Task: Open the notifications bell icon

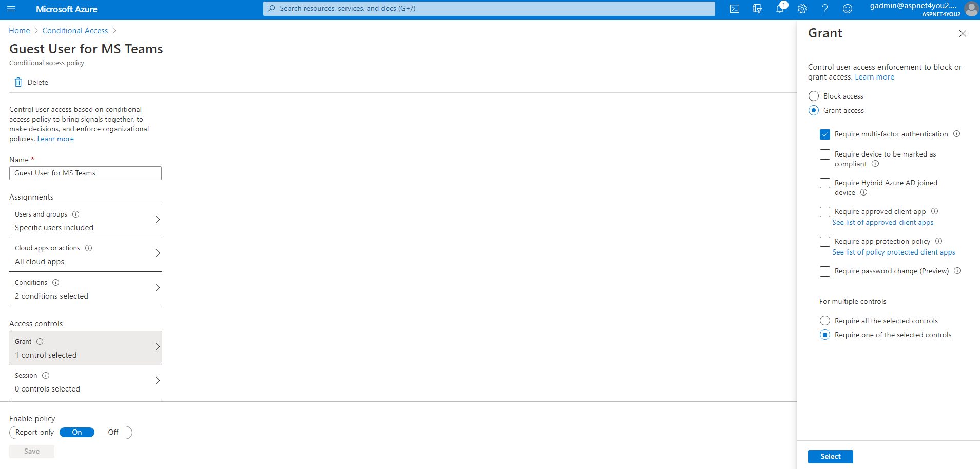Action: coord(780,9)
